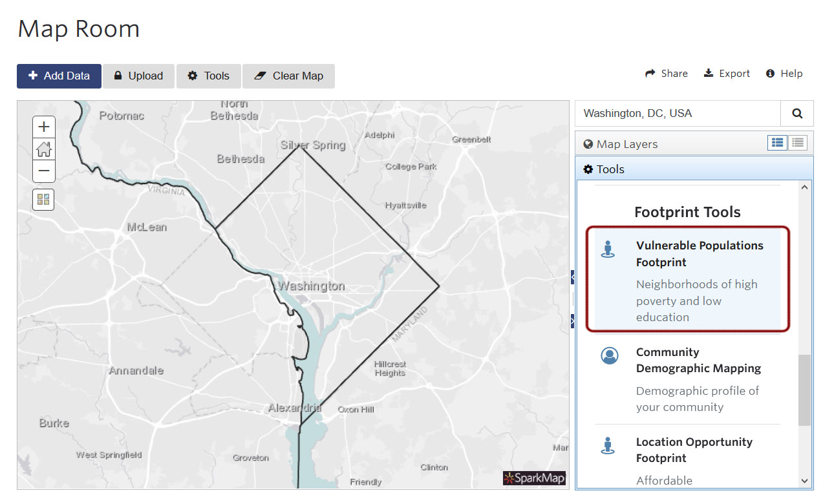Expand the Map Layers section
834x504 pixels.
pyautogui.click(x=621, y=143)
